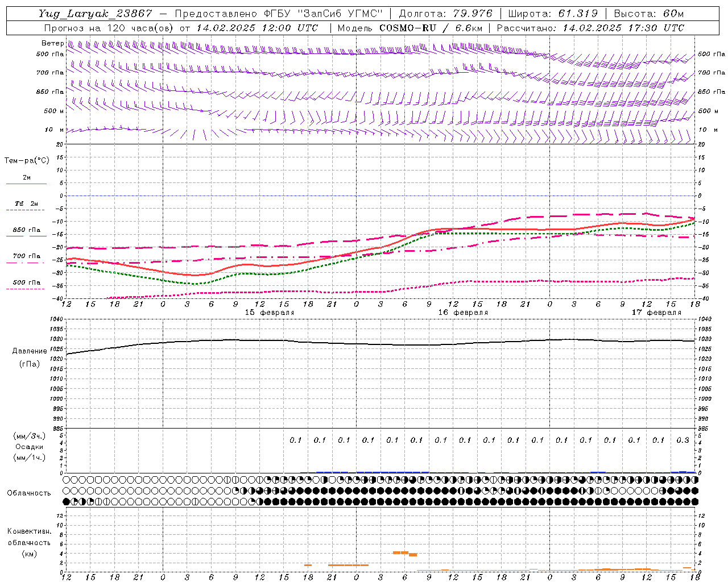
Task: Click the Долгота: 79.976 header field
Action: [x=445, y=14]
